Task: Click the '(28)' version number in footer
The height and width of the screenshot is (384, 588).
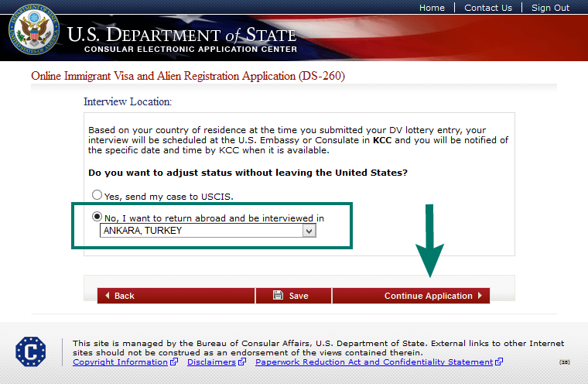Action: point(564,362)
